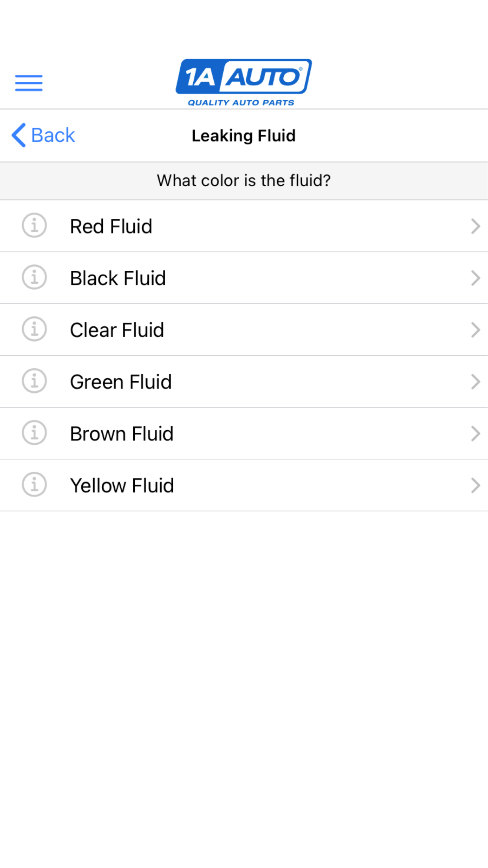The image size is (488, 868).
Task: Select the Red Fluid option
Action: (111, 226)
